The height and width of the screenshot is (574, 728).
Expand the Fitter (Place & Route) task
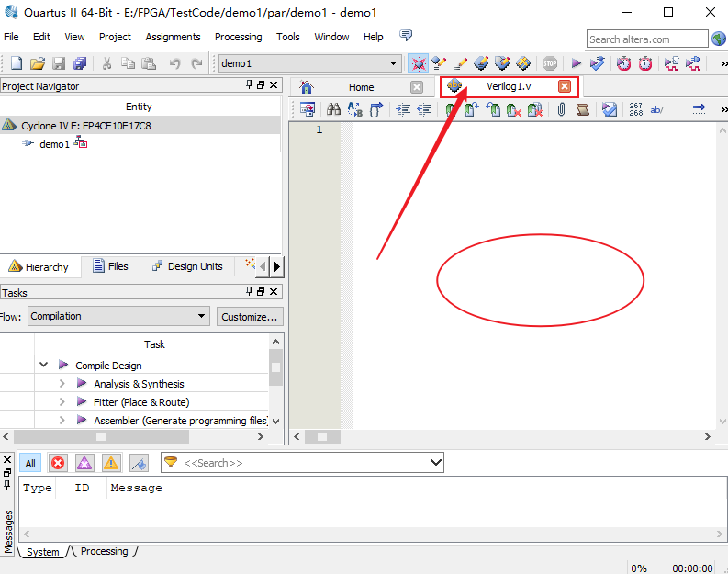[62, 401]
